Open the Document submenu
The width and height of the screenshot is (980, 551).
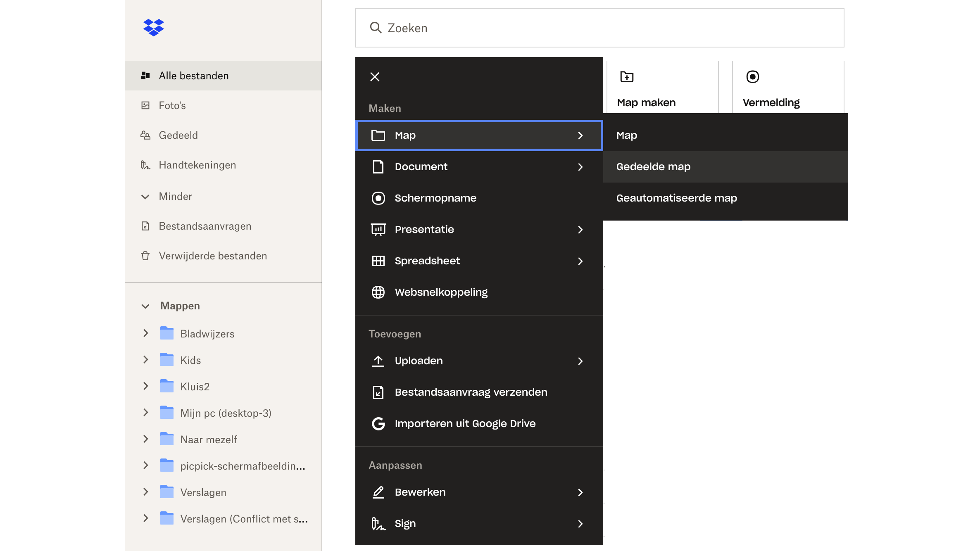[421, 166]
